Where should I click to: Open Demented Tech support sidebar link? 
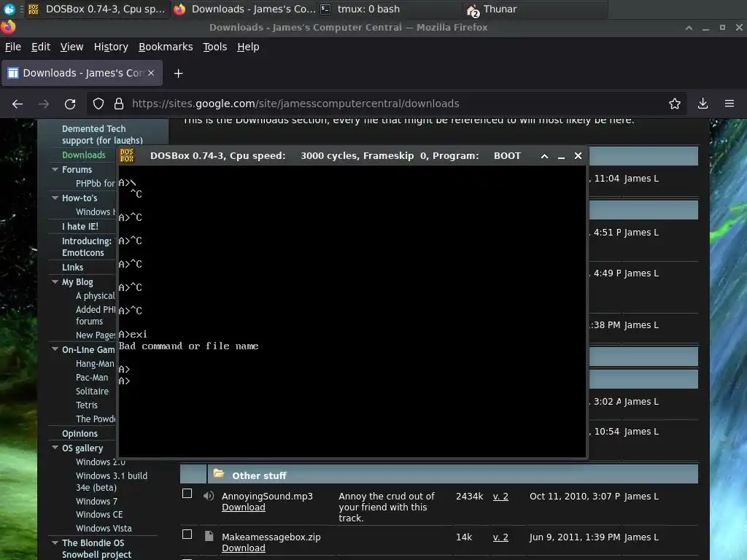click(102, 134)
